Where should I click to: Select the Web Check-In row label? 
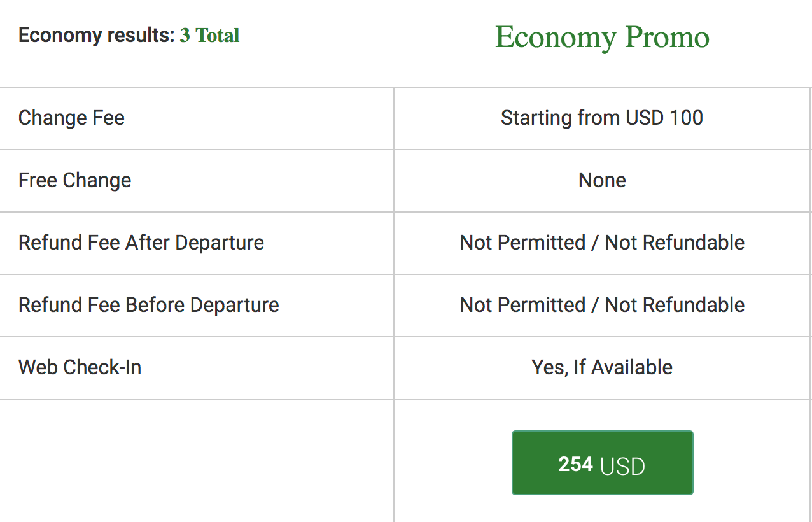click(x=80, y=367)
